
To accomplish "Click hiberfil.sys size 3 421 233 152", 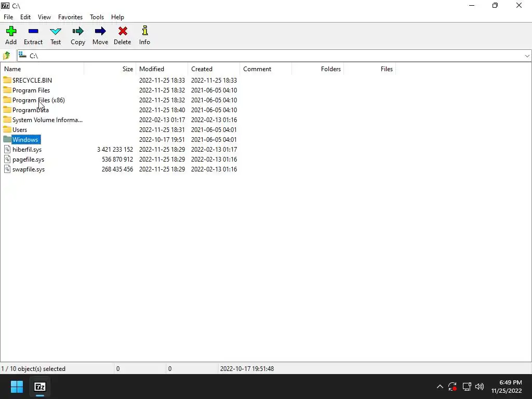I will [115, 150].
